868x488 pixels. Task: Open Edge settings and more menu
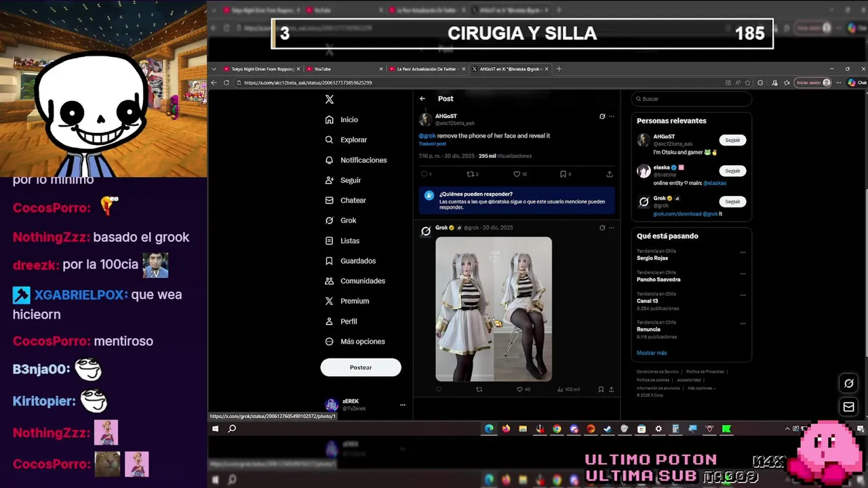[x=840, y=83]
